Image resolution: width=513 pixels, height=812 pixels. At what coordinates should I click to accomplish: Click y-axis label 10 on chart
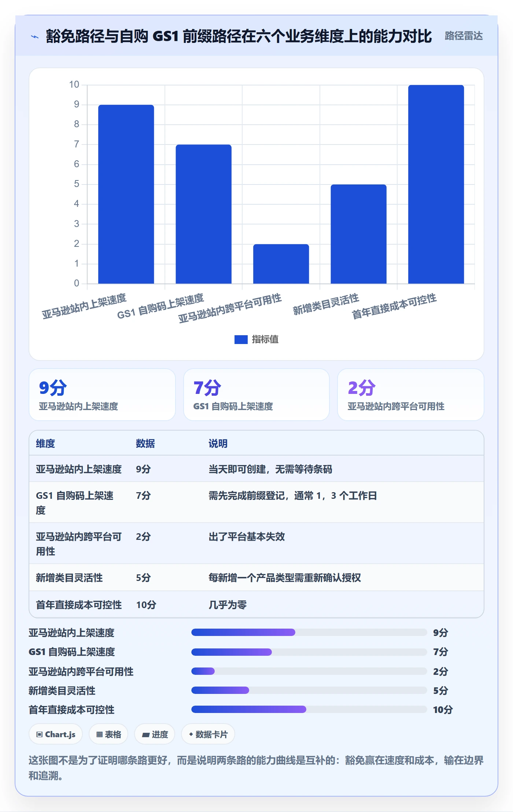[74, 85]
